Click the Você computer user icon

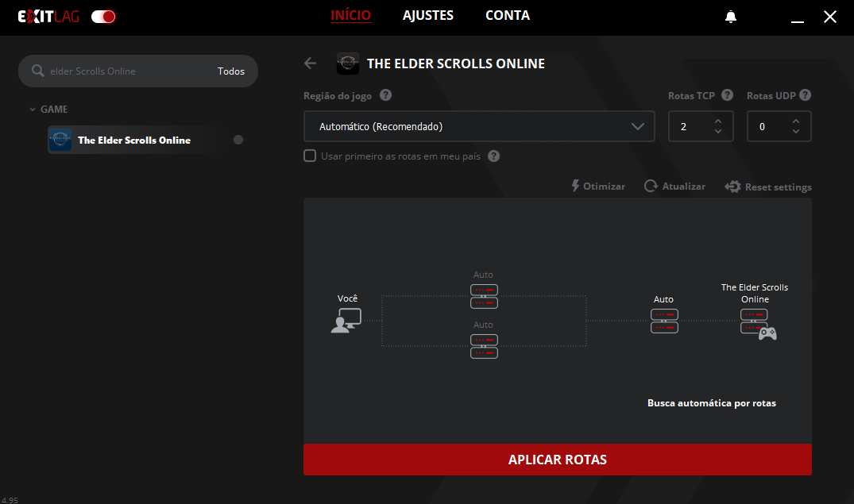[346, 319]
